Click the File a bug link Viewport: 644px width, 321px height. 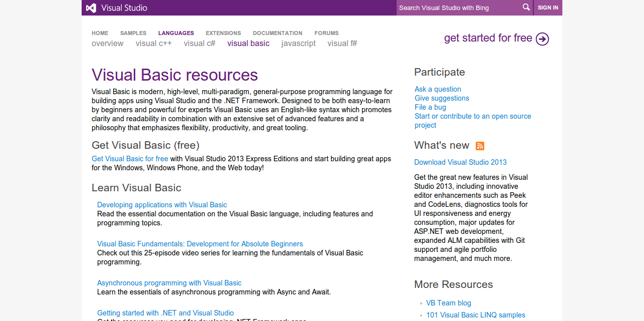click(430, 107)
